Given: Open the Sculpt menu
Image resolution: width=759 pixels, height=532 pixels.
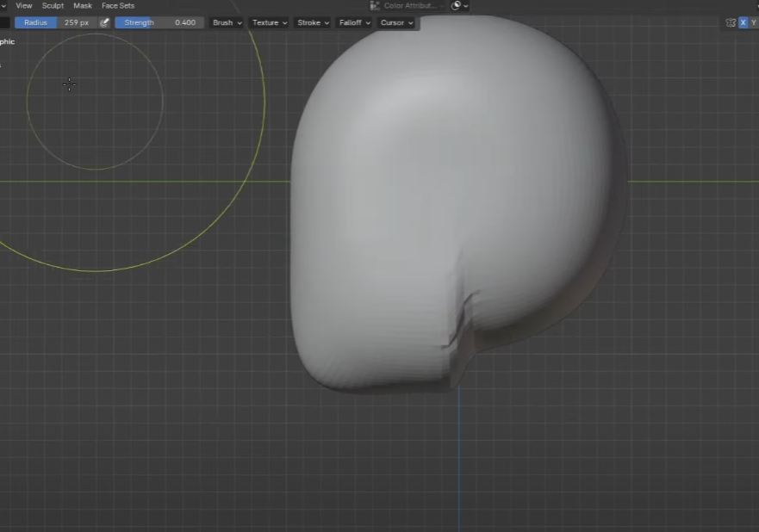Looking at the screenshot, I should 53,5.
